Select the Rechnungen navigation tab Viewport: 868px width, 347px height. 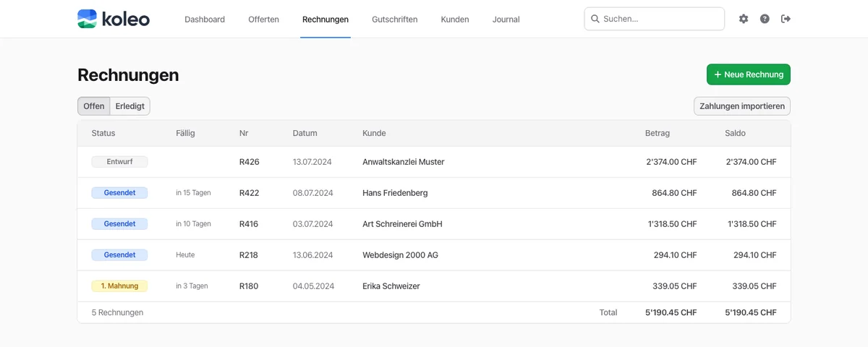point(325,20)
